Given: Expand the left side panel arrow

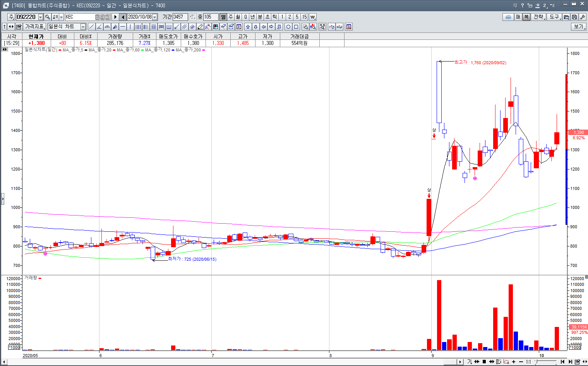Looking at the screenshot, I should click(2, 199).
